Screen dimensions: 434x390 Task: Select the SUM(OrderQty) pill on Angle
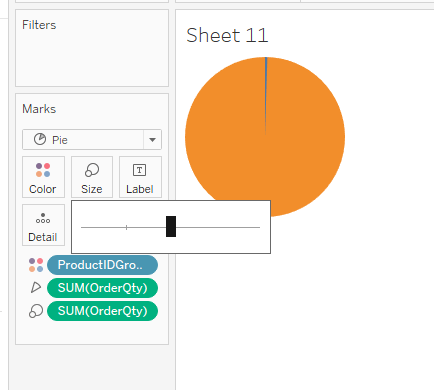102,288
